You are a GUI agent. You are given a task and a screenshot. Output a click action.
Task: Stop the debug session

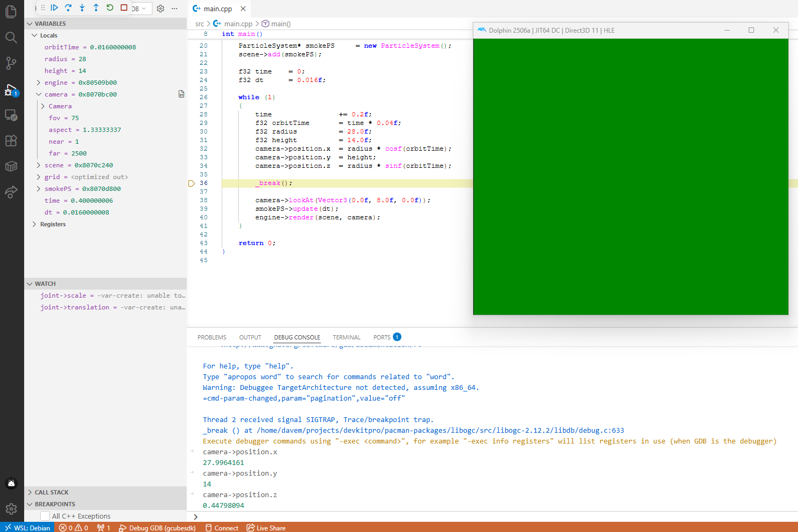coord(124,8)
